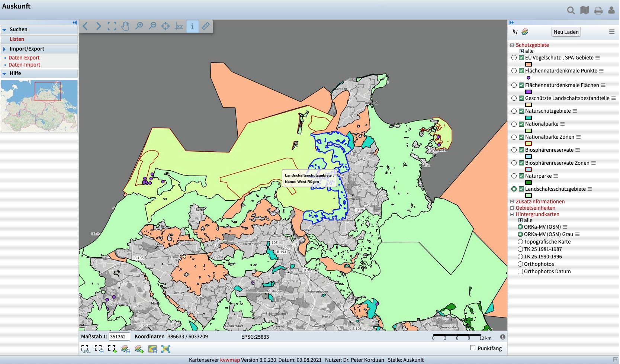Select the Orthophotos background radio button

[520, 264]
